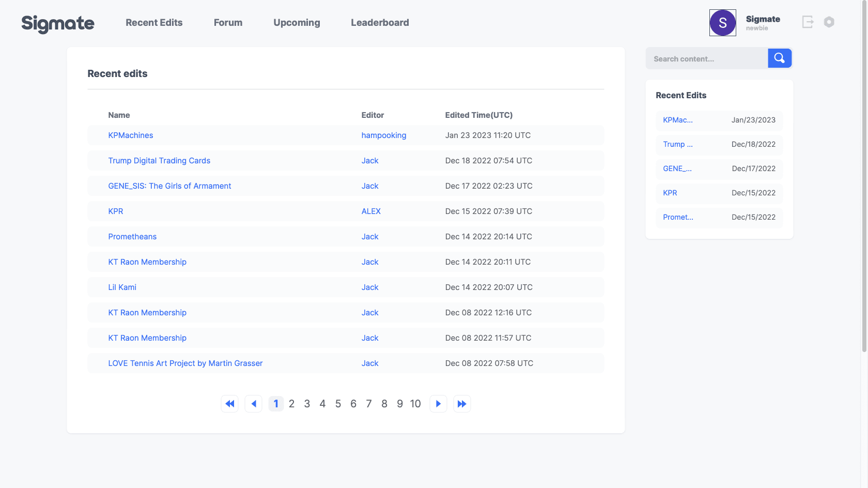Open LOVE Tennis Art Project by Martin Grasser
This screenshot has height=488, width=868.
[x=185, y=363]
